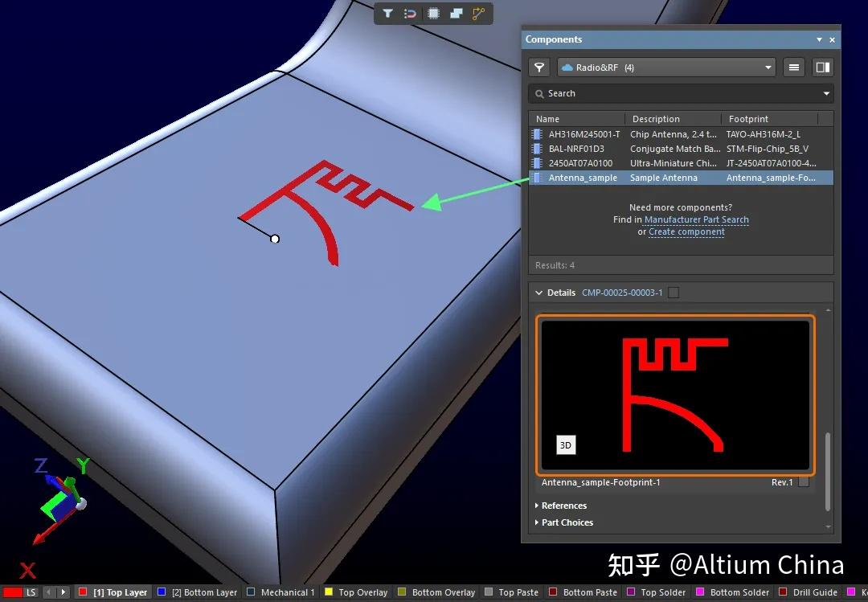Click the red Top Layer color swatch
Image resolution: width=868 pixels, height=602 pixels.
tap(83, 592)
